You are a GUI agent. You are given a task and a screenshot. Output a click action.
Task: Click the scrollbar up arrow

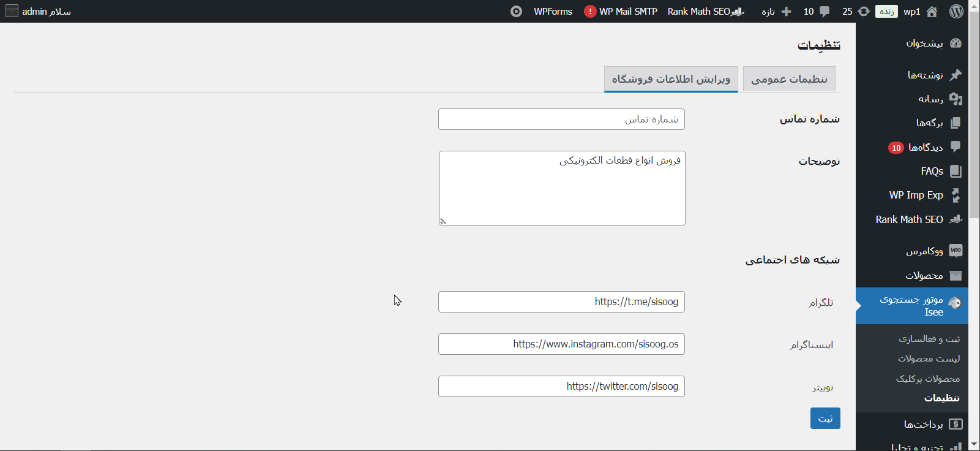pyautogui.click(x=974, y=6)
